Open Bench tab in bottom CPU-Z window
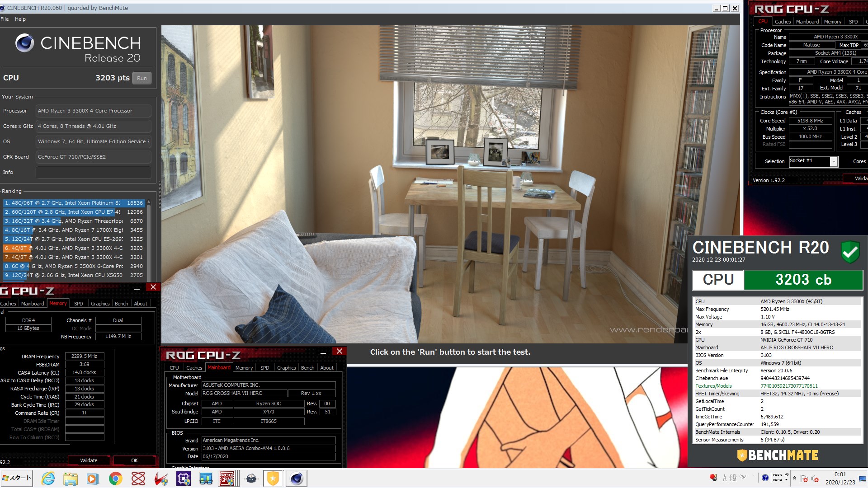Screen dimensions: 868x488 coord(307,368)
